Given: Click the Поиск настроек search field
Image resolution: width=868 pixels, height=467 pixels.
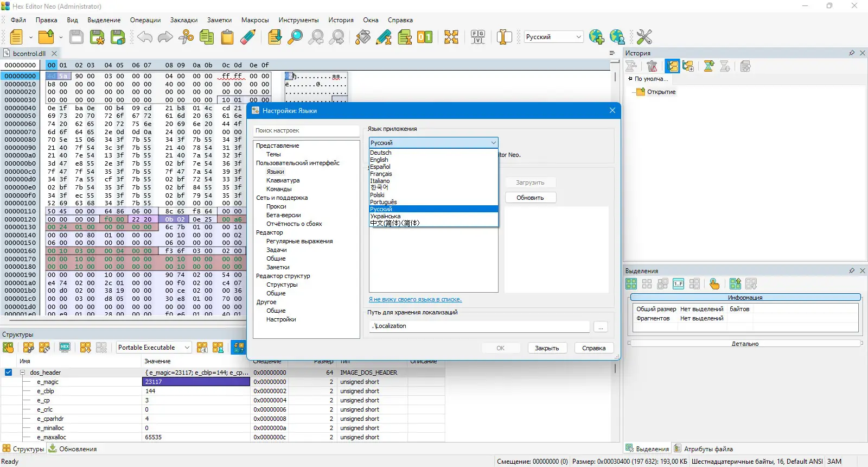Looking at the screenshot, I should point(306,130).
